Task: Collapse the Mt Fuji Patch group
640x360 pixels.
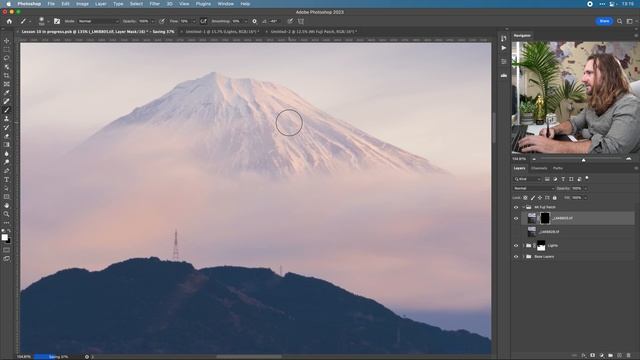Action: 523,207
